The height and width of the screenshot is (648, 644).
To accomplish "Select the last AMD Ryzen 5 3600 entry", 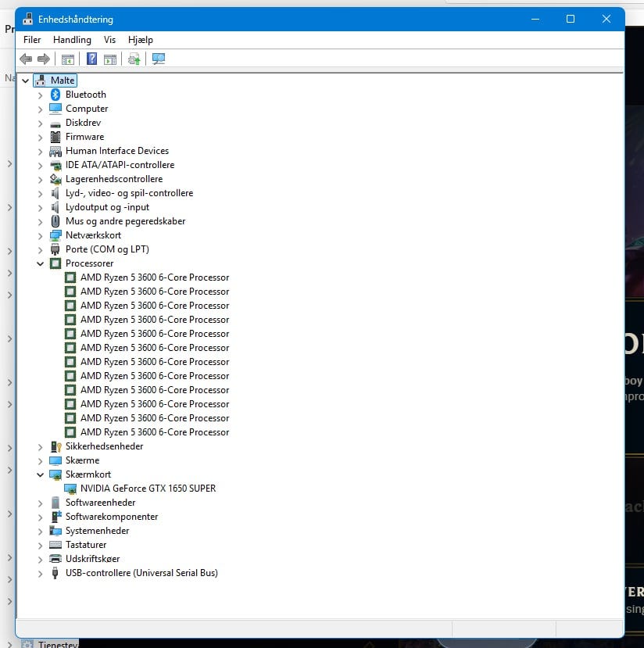I will click(155, 431).
